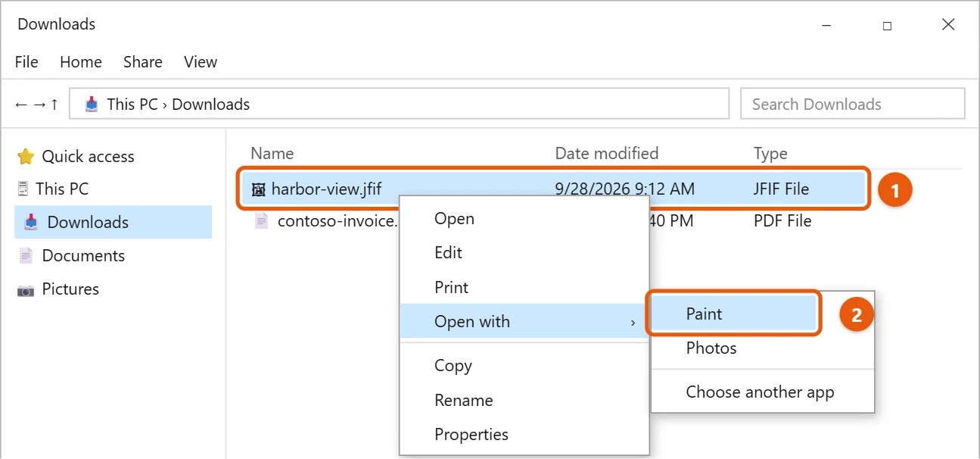Click the Documents icon in sidebar
980x459 pixels.
(26, 256)
